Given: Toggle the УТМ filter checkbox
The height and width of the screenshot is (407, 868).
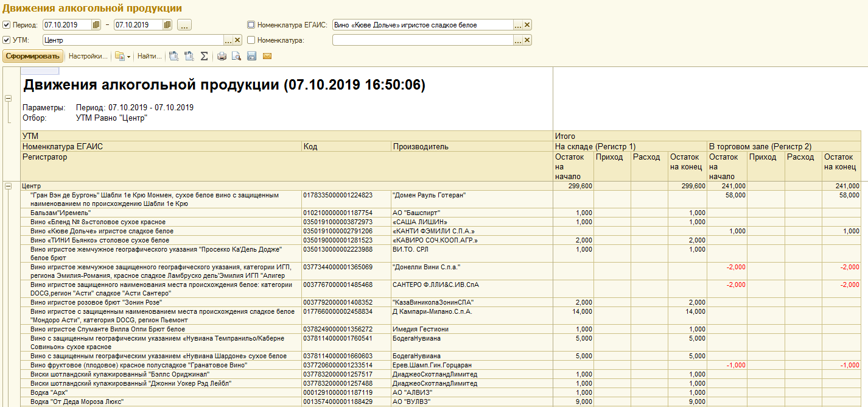Looking at the screenshot, I should click(7, 40).
